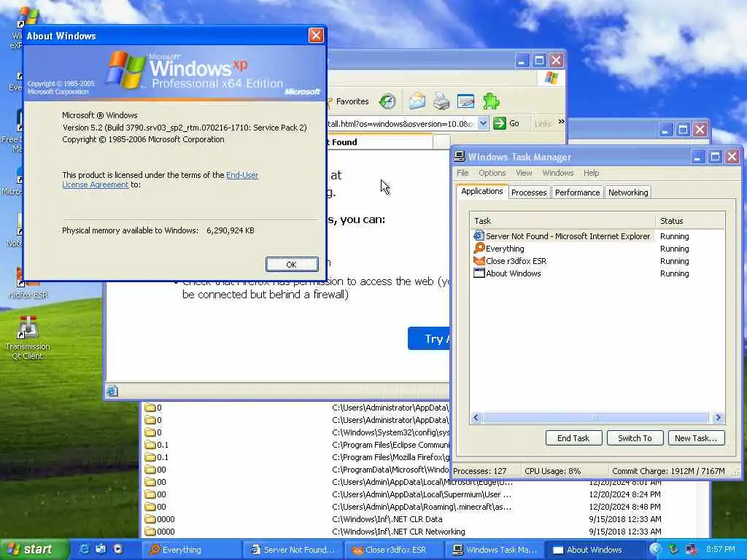Screen dimensions: 747x560
Task: Click the network tray icon with red mark
Action: 691,549
